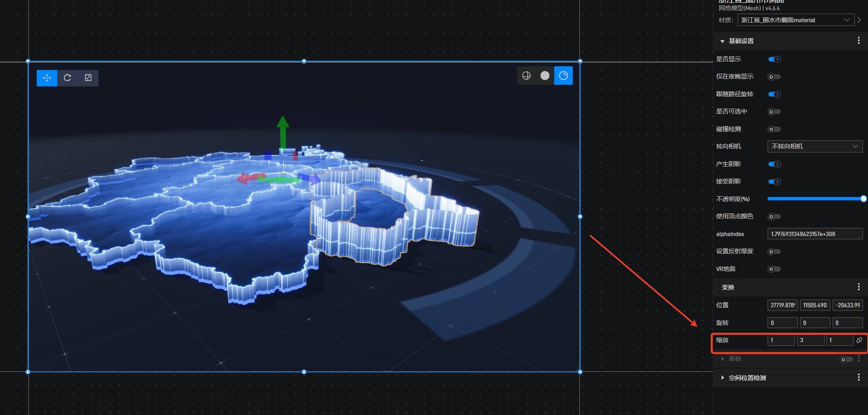Select the scale tool in viewport

tap(88, 78)
